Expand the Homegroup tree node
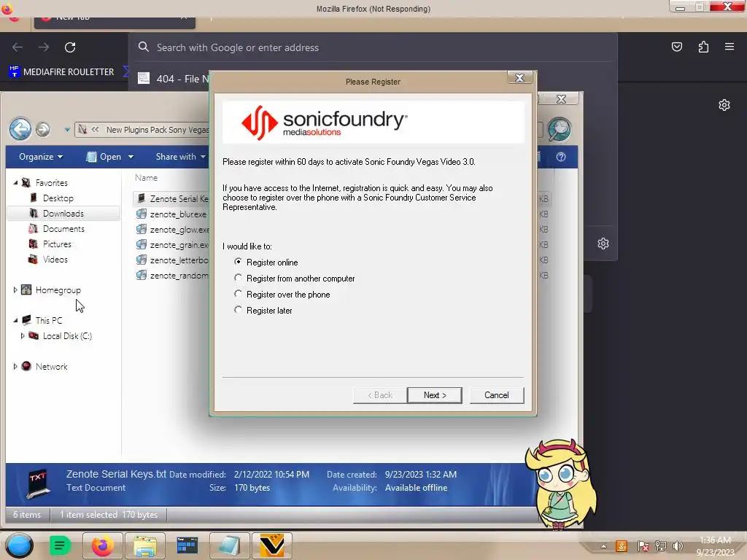Image resolution: width=747 pixels, height=560 pixels. click(x=15, y=290)
